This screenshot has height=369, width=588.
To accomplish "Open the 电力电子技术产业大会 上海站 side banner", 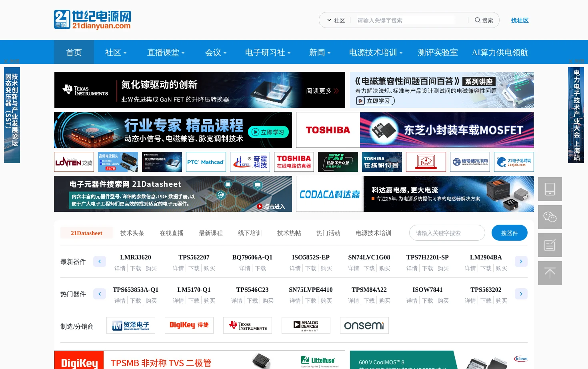I will click(576, 115).
